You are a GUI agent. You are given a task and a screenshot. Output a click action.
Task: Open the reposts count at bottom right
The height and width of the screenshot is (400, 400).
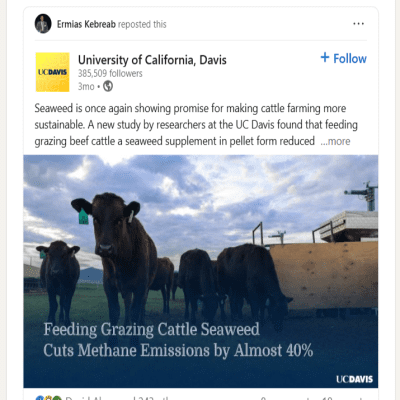click(343, 398)
